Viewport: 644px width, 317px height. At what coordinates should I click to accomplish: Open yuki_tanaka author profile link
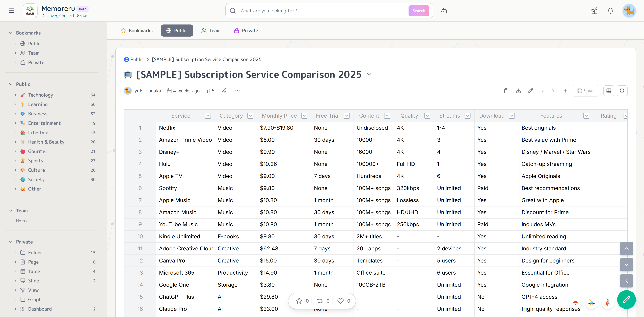click(x=148, y=91)
